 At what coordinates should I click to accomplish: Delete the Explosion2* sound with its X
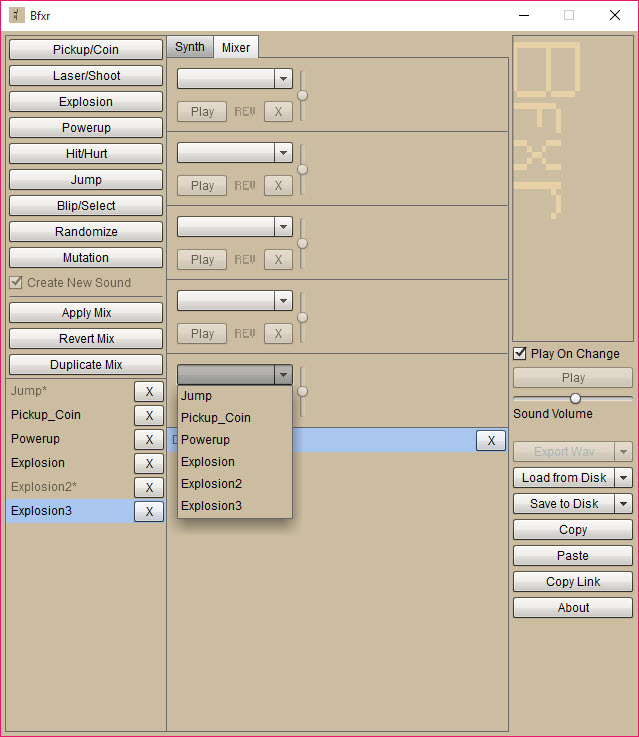149,487
